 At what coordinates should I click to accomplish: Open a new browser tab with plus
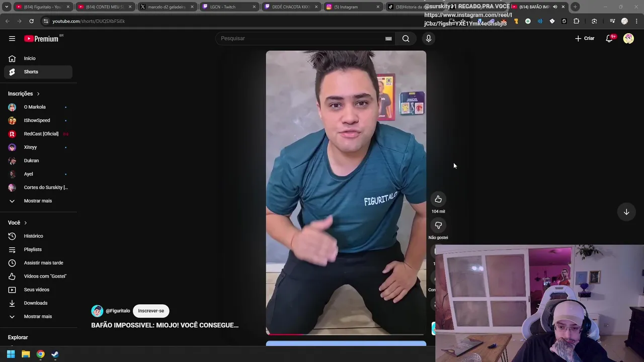pos(575,7)
